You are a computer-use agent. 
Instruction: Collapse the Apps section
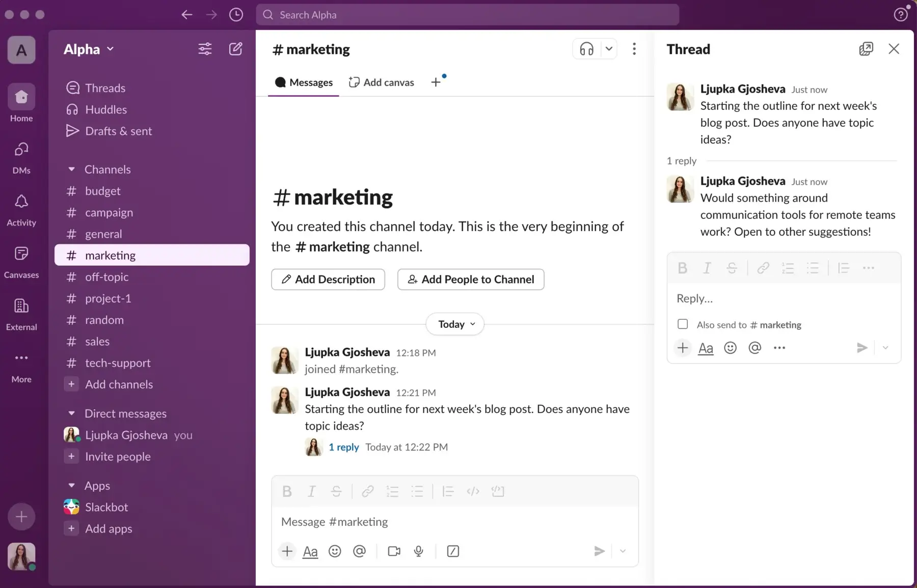click(72, 486)
